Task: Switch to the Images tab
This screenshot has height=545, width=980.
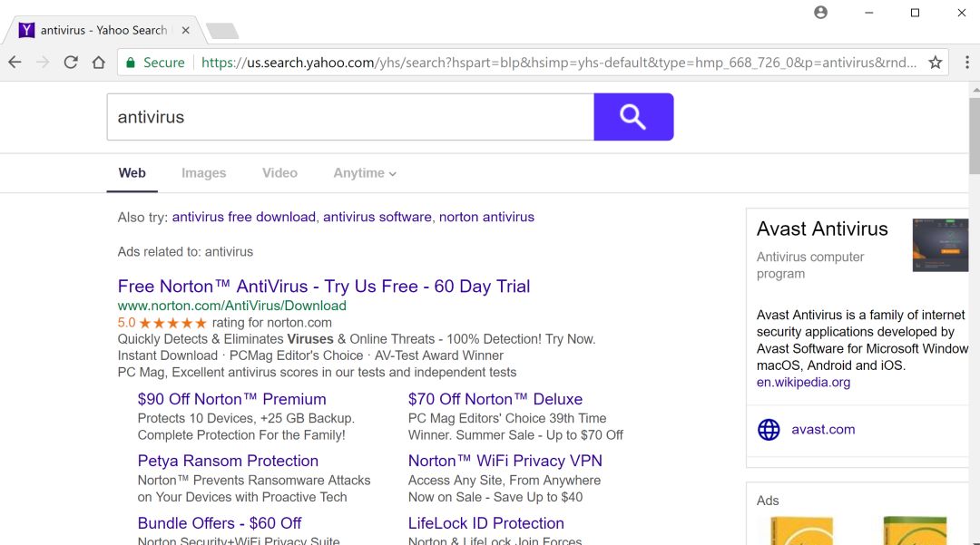Action: 204,173
